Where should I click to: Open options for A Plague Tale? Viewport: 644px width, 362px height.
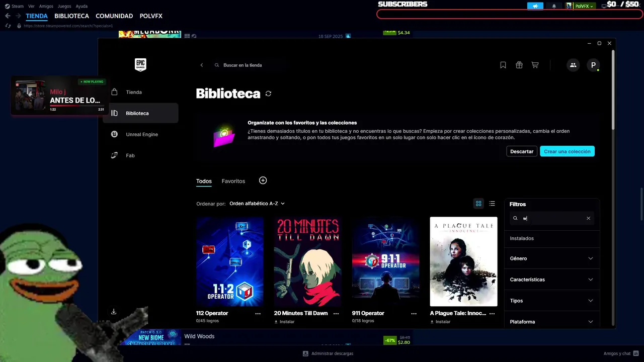click(492, 313)
